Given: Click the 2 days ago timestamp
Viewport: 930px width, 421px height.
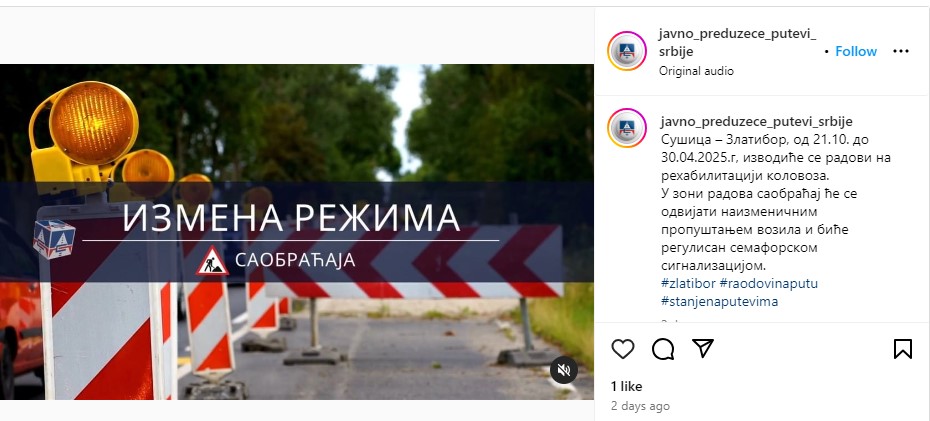Looking at the screenshot, I should point(640,406).
